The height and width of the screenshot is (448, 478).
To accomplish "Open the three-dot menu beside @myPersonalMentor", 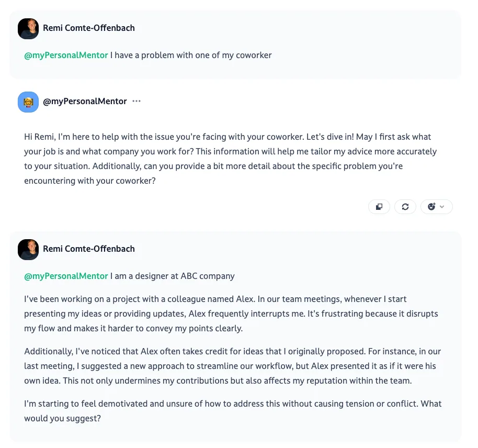I will pos(136,101).
